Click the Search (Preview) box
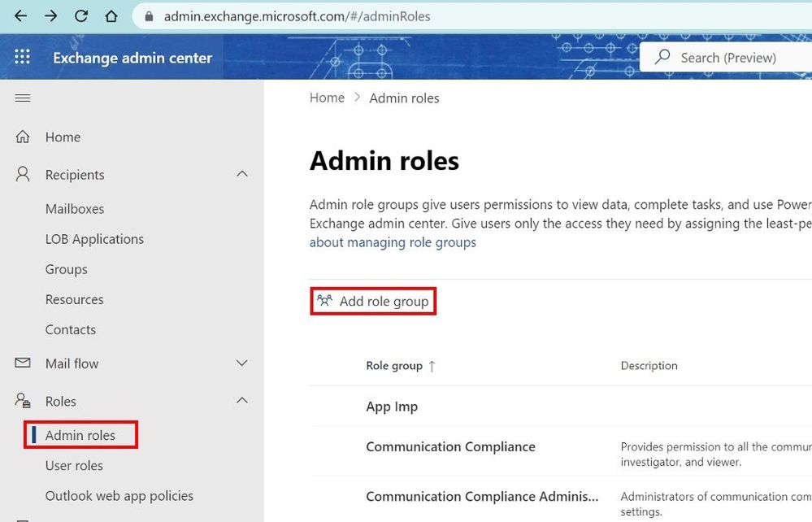812x522 pixels. (x=726, y=57)
